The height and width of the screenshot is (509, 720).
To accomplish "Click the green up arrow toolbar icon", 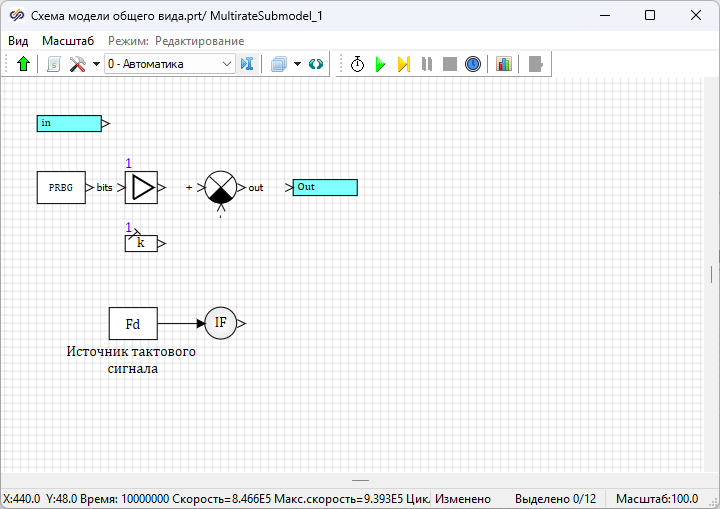I will point(24,64).
